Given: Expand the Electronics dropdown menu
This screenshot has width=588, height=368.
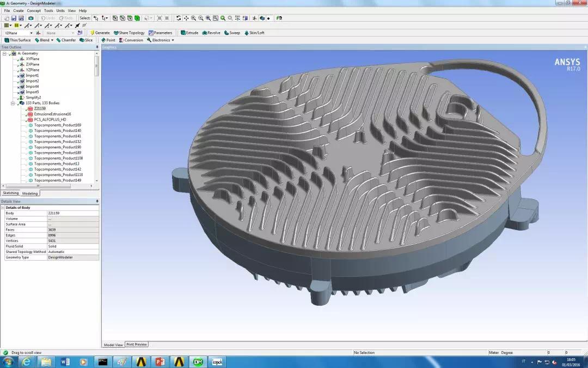Looking at the screenshot, I should point(161,40).
